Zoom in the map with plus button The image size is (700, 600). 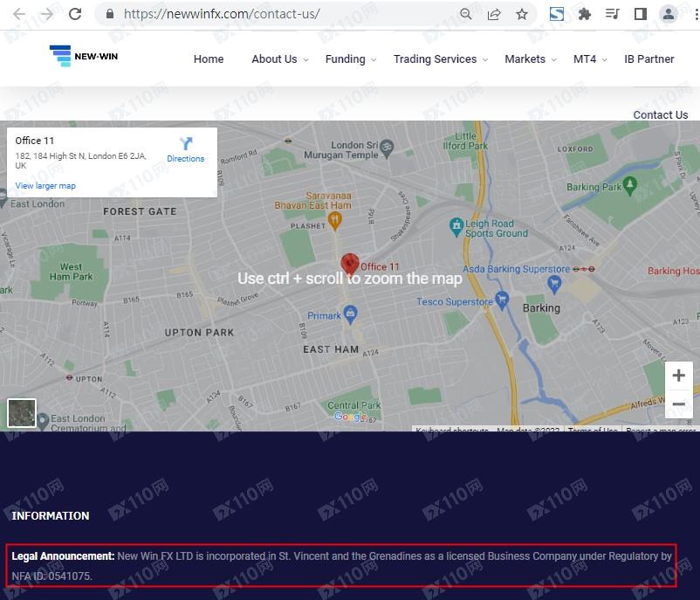tap(678, 376)
